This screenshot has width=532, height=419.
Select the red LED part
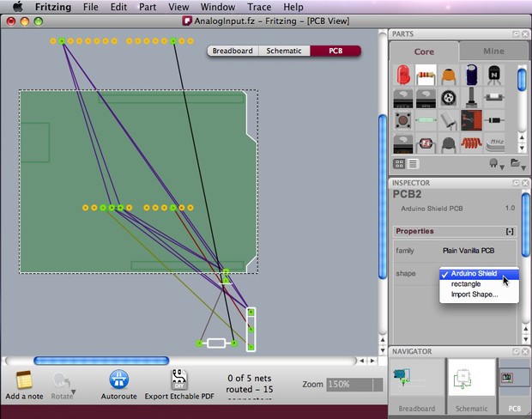pos(402,75)
